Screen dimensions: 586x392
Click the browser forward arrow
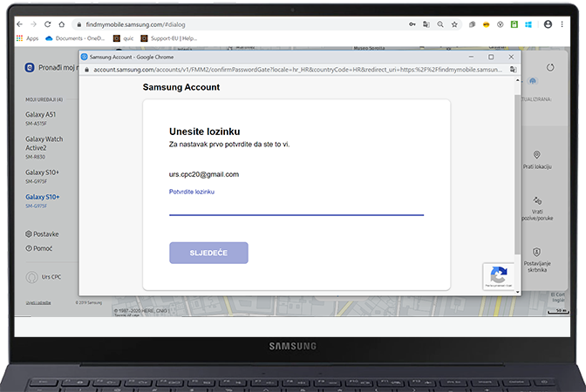pos(34,24)
